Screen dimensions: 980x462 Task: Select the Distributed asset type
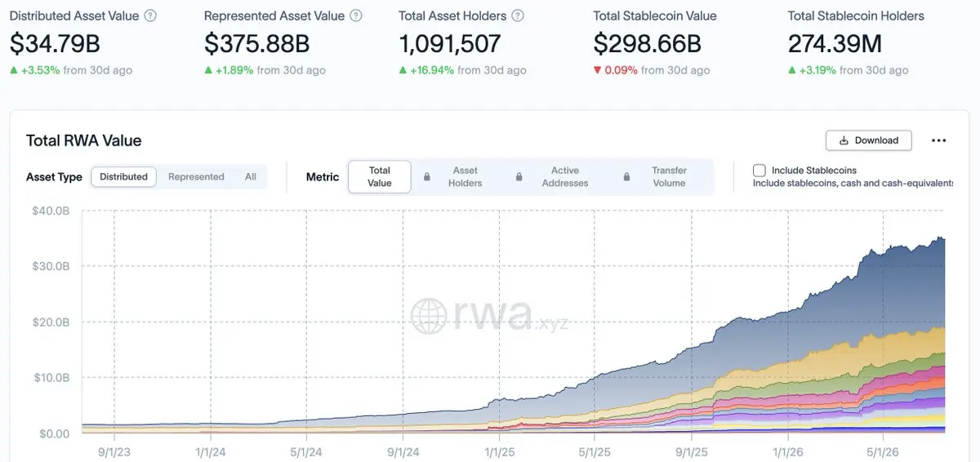124,177
